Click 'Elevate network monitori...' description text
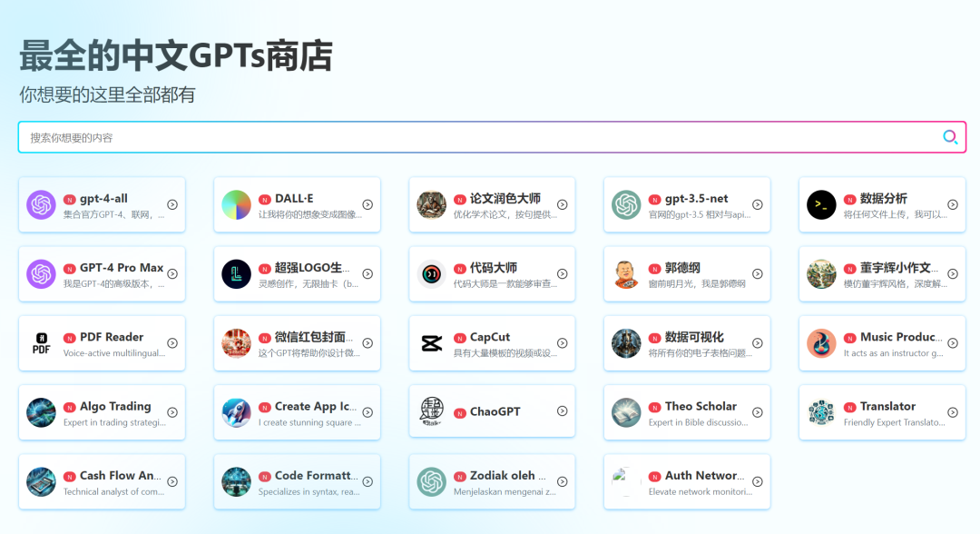980x534 pixels. click(x=701, y=492)
